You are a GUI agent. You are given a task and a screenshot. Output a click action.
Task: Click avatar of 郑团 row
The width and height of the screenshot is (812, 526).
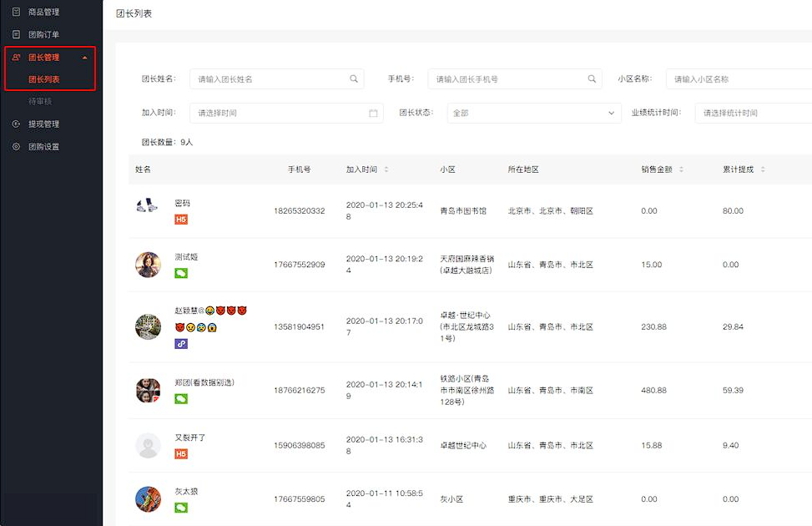[148, 390]
